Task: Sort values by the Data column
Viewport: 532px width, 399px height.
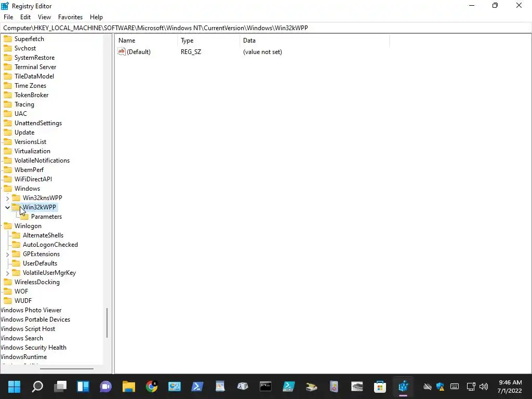Action: click(x=314, y=41)
